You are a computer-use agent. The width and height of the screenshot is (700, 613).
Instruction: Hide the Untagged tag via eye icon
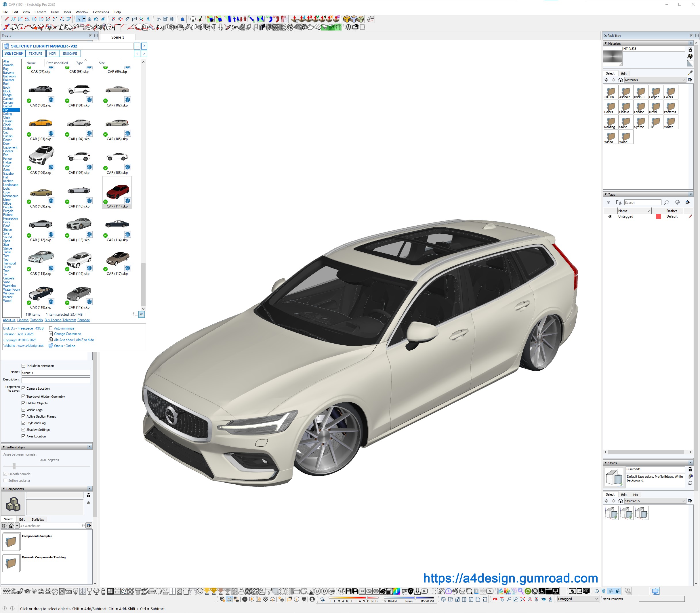point(610,216)
